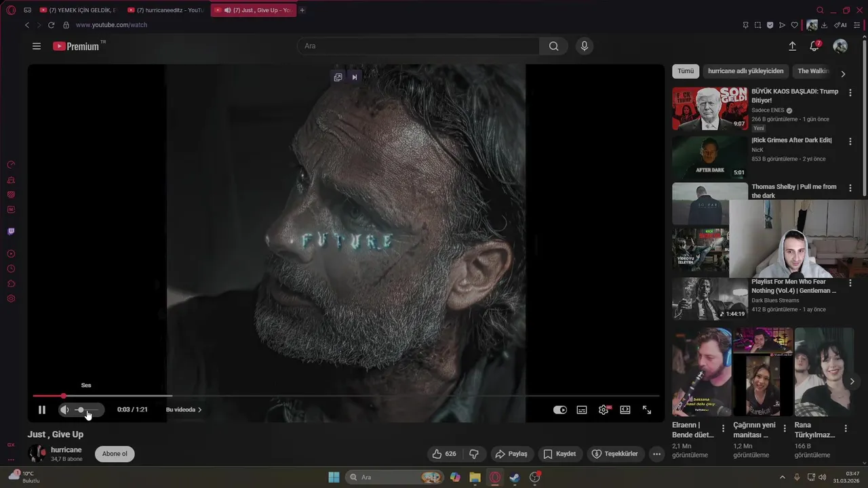Viewport: 868px width, 488px height.
Task: Open the hurricane channel avatar
Action: pyautogui.click(x=37, y=453)
